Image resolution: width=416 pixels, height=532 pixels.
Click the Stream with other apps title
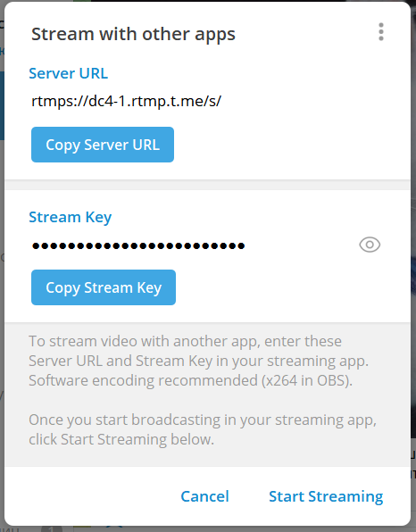133,34
